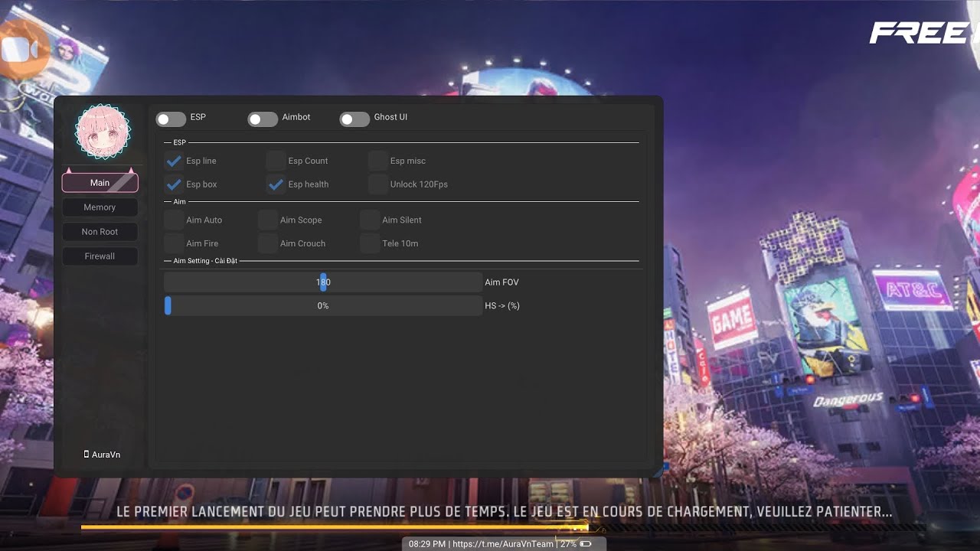The image size is (980, 551).
Task: Click the 08:29 PM time text
Action: [427, 544]
